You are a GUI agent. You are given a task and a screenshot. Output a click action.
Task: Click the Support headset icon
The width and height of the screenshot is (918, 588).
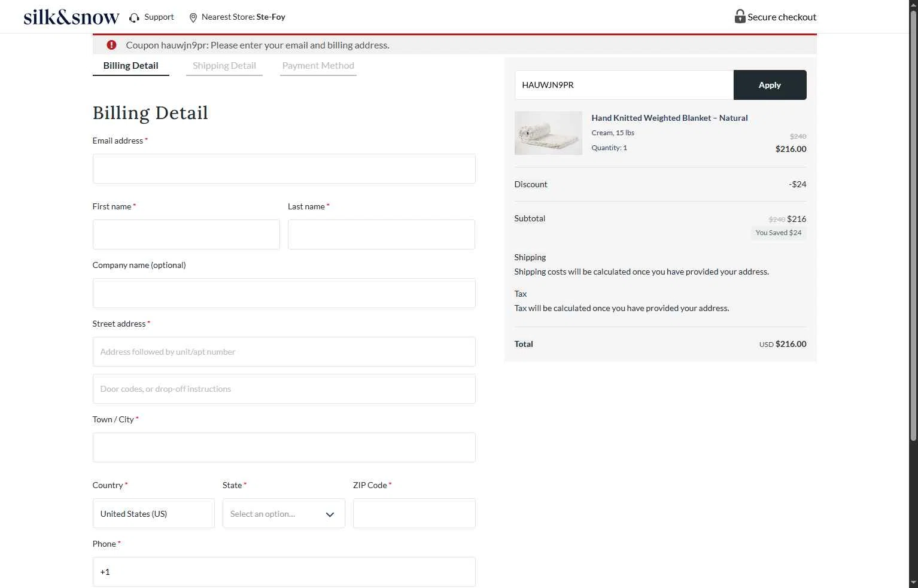(134, 17)
